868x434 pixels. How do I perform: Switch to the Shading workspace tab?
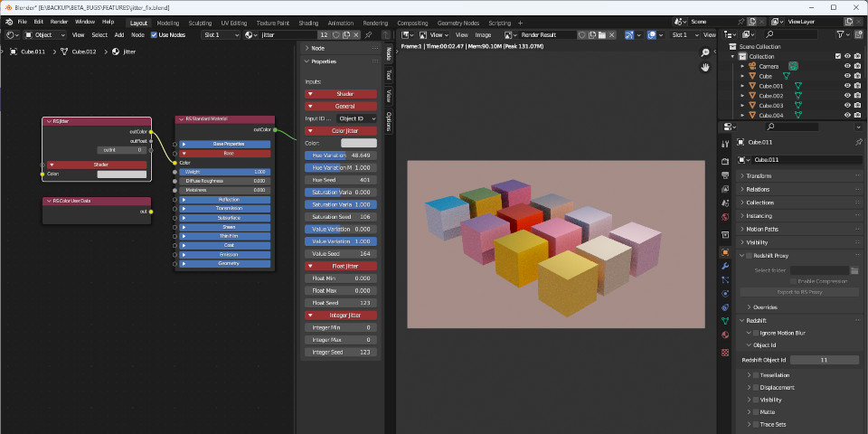[x=308, y=23]
